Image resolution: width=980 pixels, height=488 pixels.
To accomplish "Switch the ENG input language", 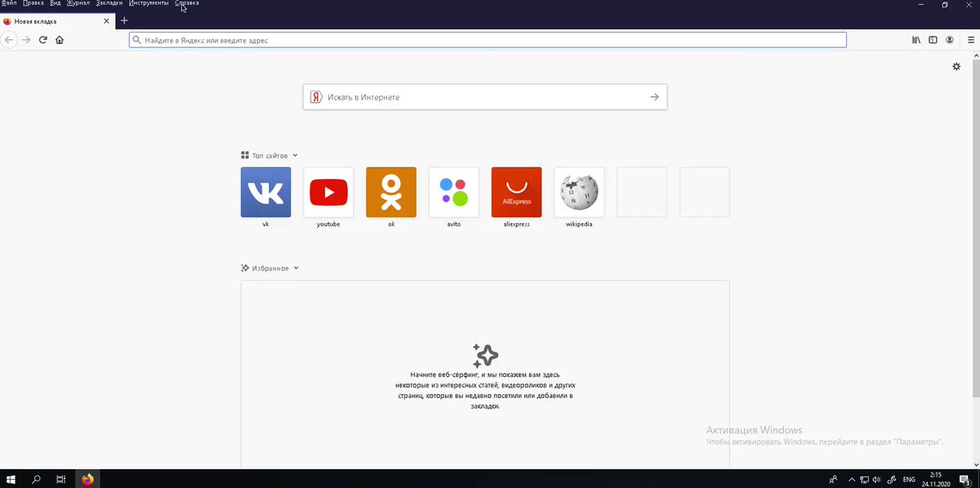I will tap(909, 479).
